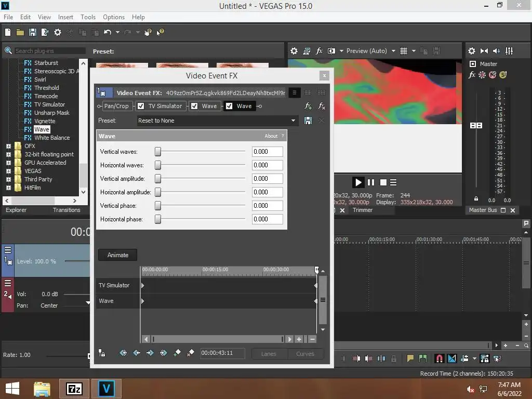Click the red snapping magnet icon
This screenshot has height=399, width=532.
[439, 358]
